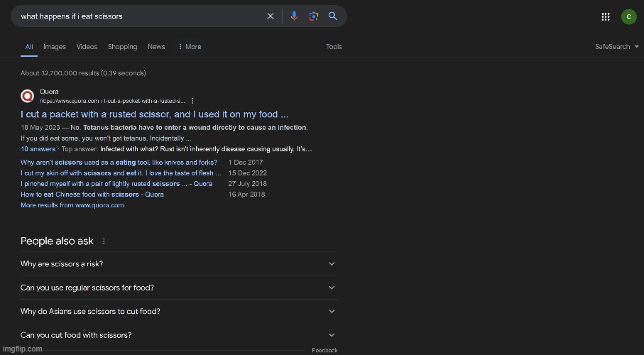Open the Tools filter options
This screenshot has width=644, height=355.
pos(334,47)
